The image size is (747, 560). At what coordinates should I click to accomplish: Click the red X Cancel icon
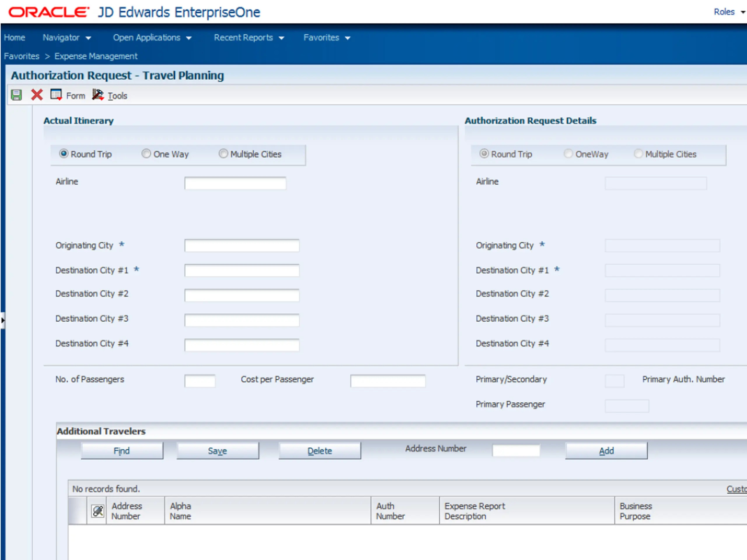[x=37, y=95]
